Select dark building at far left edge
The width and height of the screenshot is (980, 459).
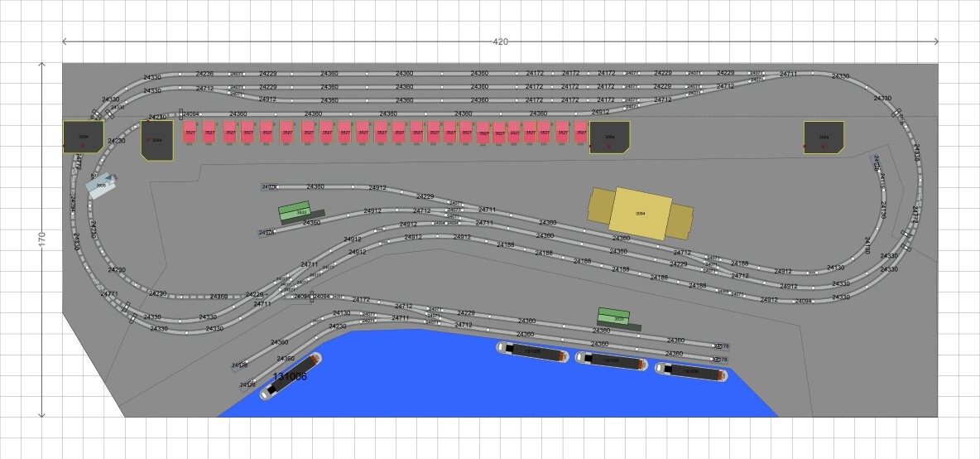pyautogui.click(x=83, y=137)
